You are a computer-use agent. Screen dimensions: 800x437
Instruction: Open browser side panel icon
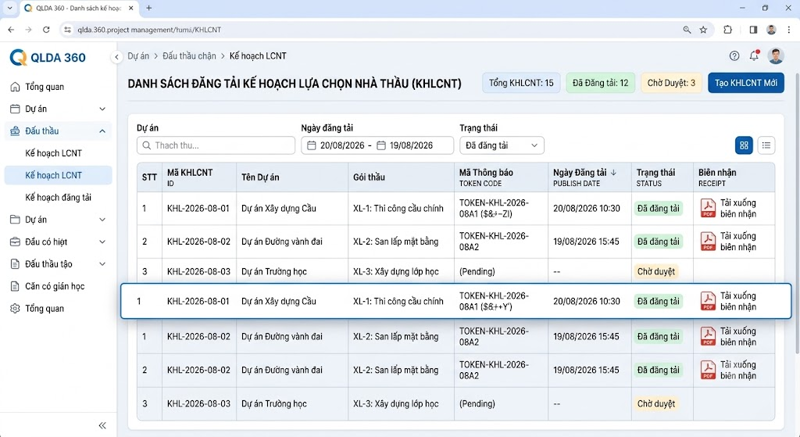753,30
